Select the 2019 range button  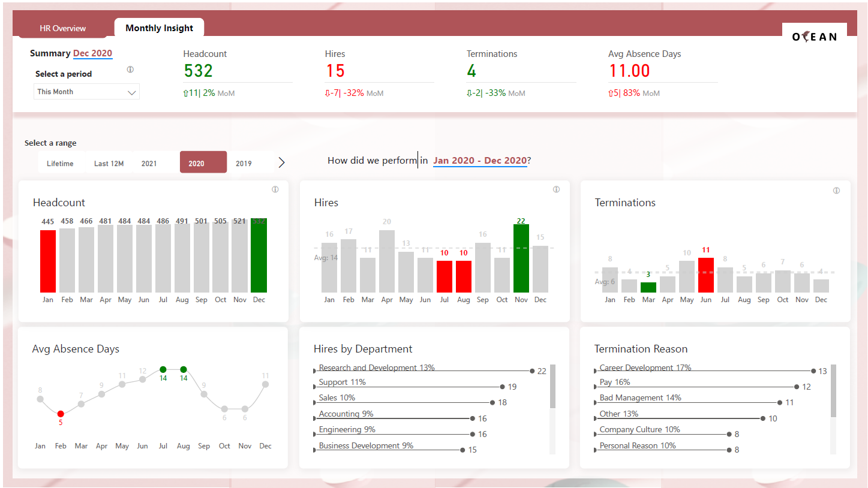[x=244, y=163]
